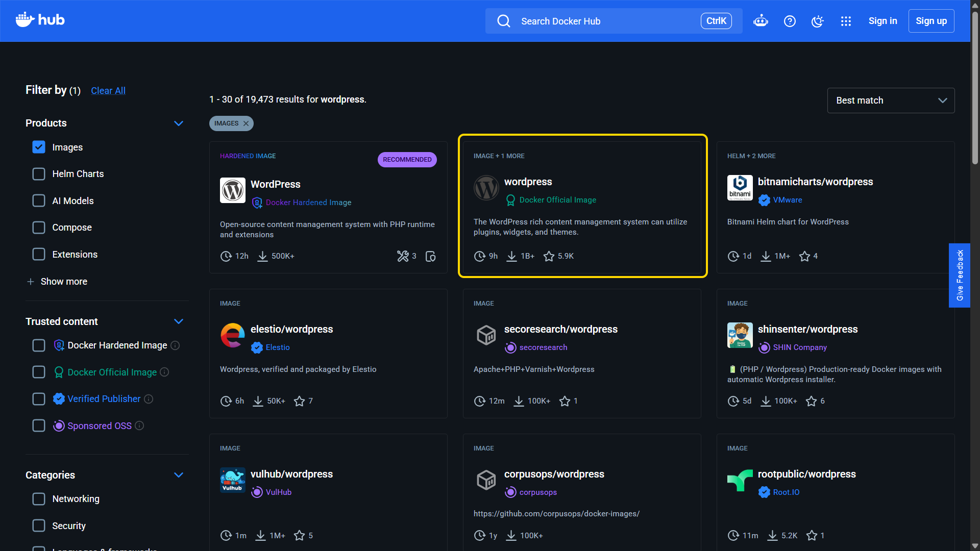This screenshot has width=980, height=551.
Task: Click the hardened image tools icon showing 3
Action: tap(403, 256)
